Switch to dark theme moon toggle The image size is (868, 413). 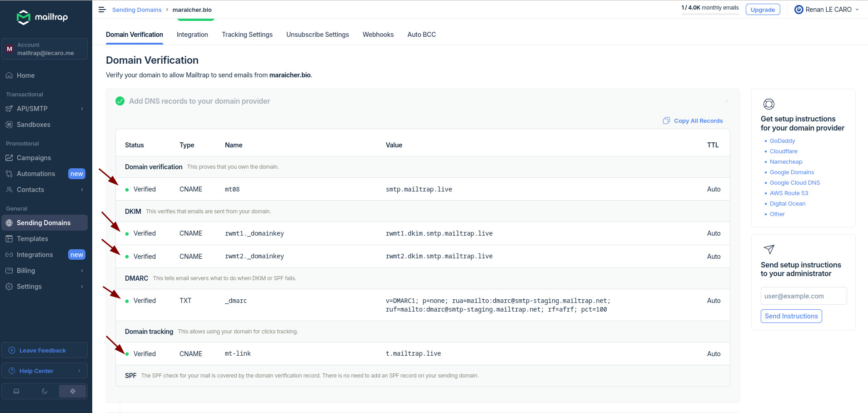point(45,391)
